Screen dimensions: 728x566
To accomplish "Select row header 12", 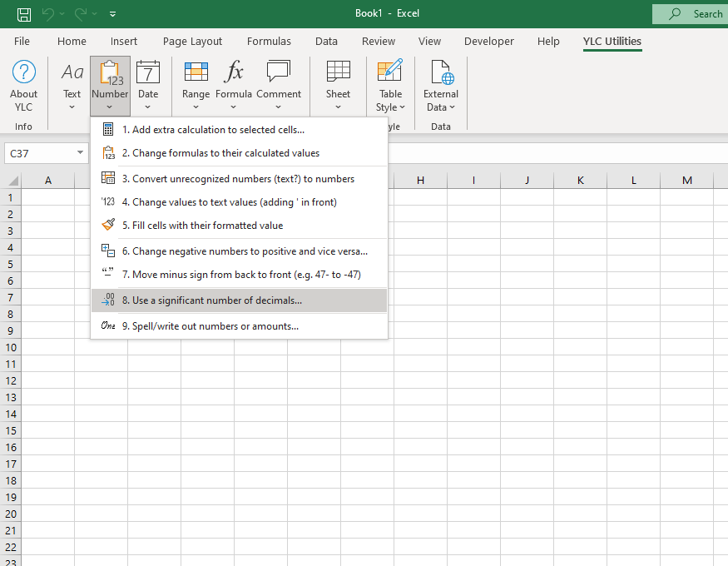I will [x=11, y=380].
